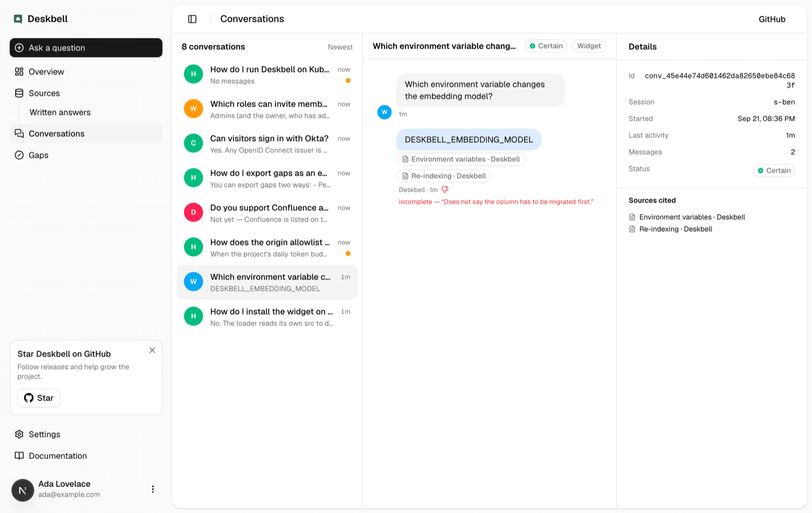Dismiss the Star Deskbell on GitHub card

click(x=152, y=351)
